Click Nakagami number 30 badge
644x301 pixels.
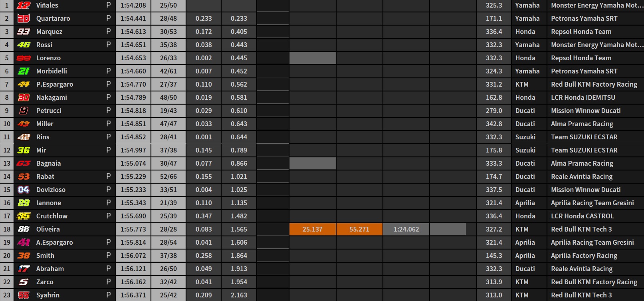point(24,97)
